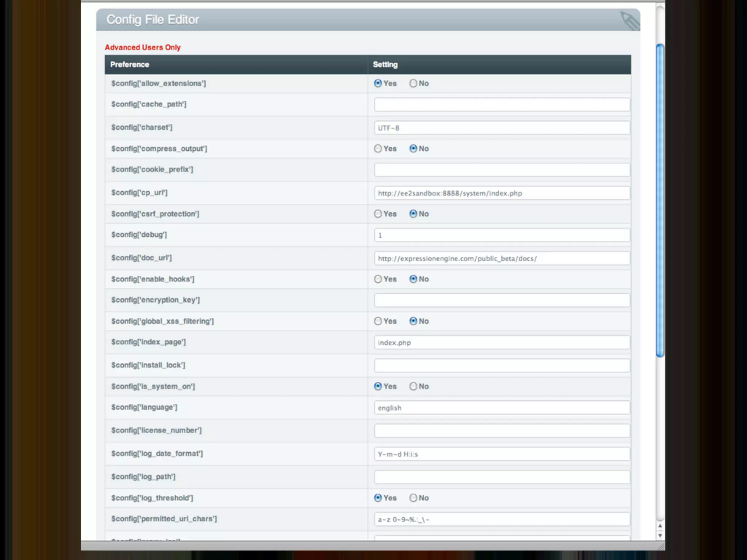The height and width of the screenshot is (560, 747).
Task: Click the cp_url input field
Action: tap(502, 193)
